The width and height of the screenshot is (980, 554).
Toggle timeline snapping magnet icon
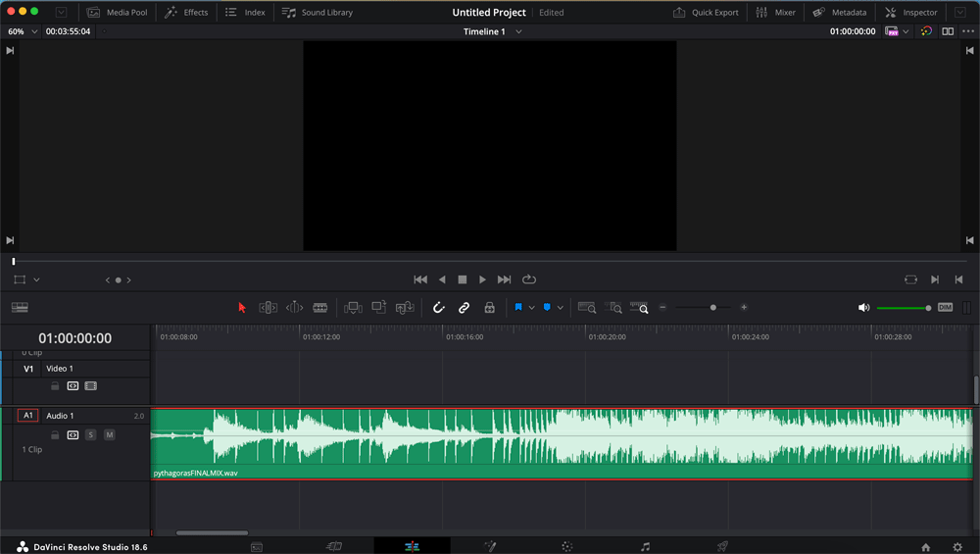[439, 308]
